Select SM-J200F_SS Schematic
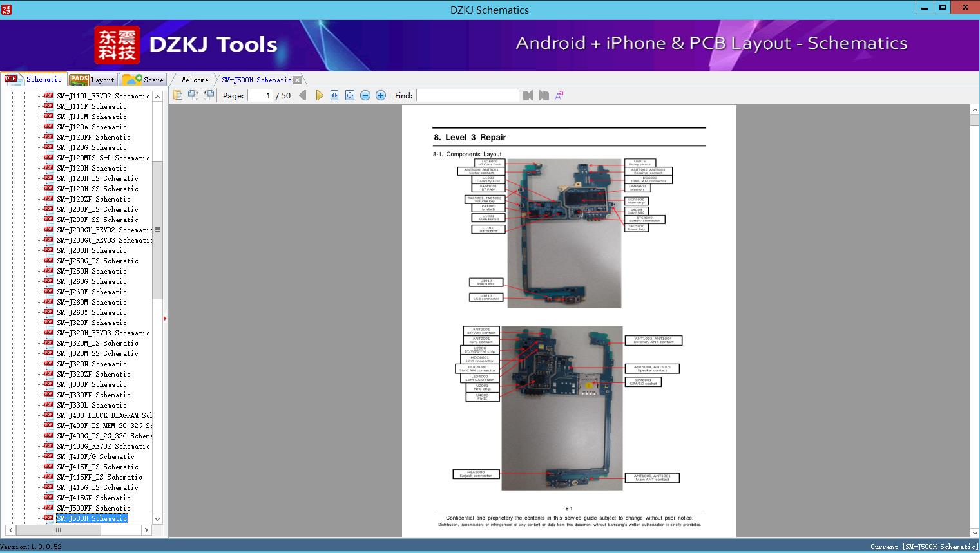The image size is (980, 553). pos(97,220)
